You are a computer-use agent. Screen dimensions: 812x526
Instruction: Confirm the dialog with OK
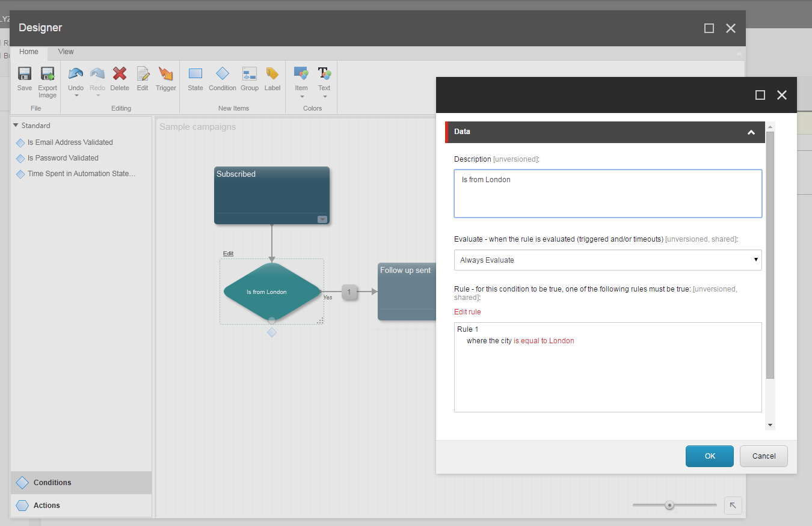click(x=709, y=456)
